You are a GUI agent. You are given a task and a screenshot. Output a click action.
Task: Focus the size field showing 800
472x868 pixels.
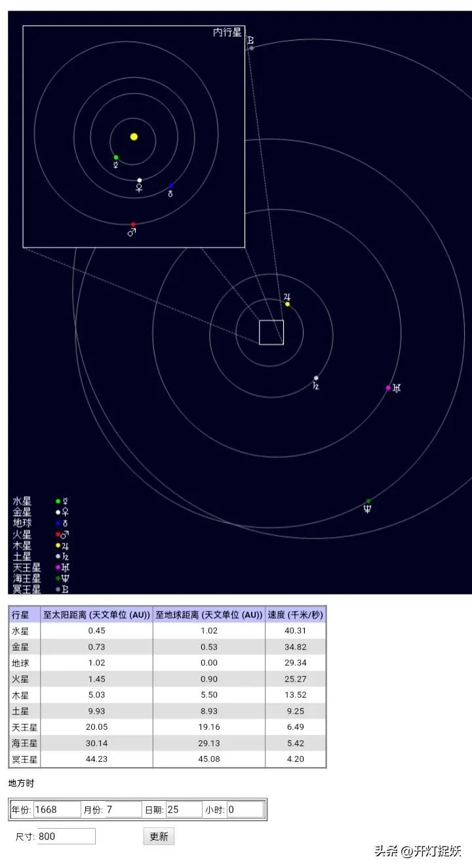pyautogui.click(x=66, y=837)
